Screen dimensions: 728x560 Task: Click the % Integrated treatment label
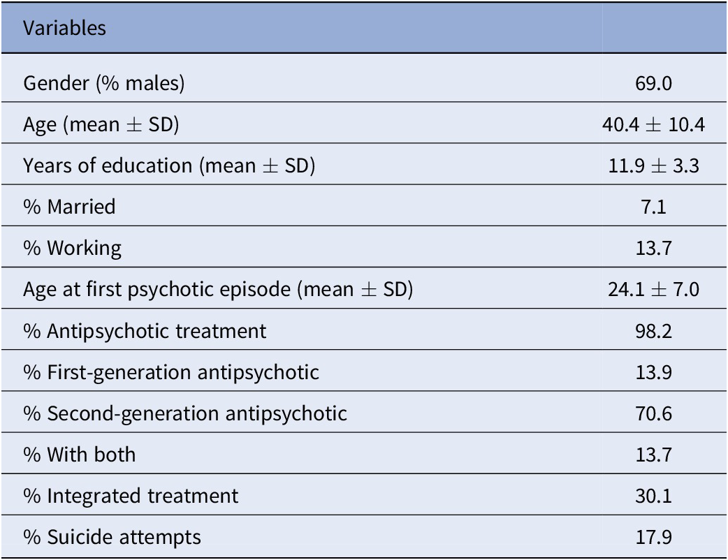click(x=131, y=496)
